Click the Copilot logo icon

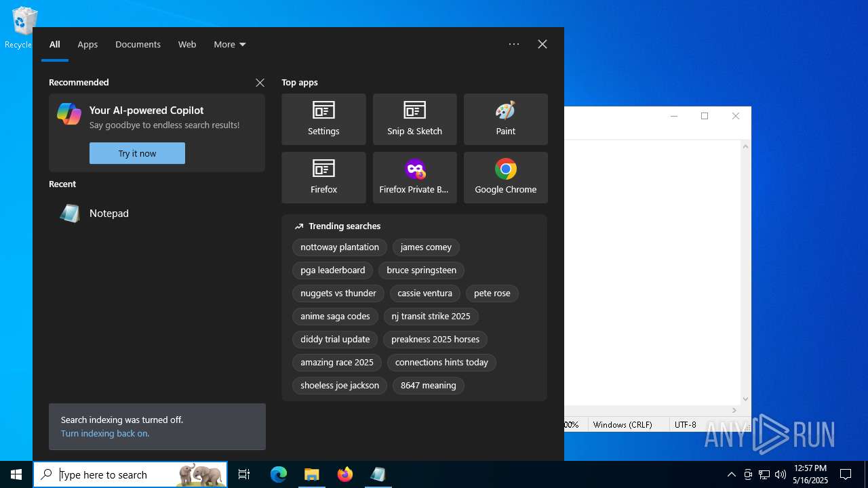69,114
